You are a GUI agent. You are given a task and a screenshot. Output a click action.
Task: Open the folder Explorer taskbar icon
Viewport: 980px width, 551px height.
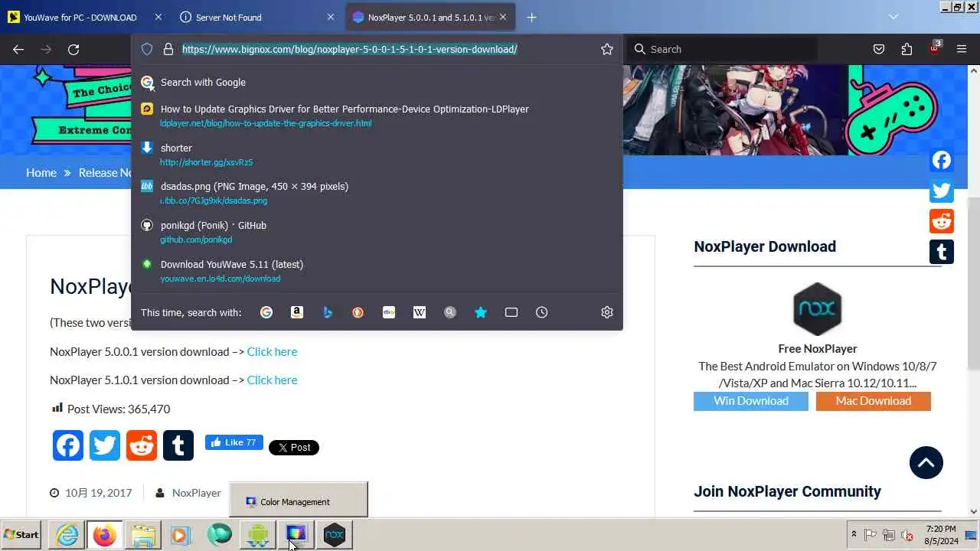(142, 535)
